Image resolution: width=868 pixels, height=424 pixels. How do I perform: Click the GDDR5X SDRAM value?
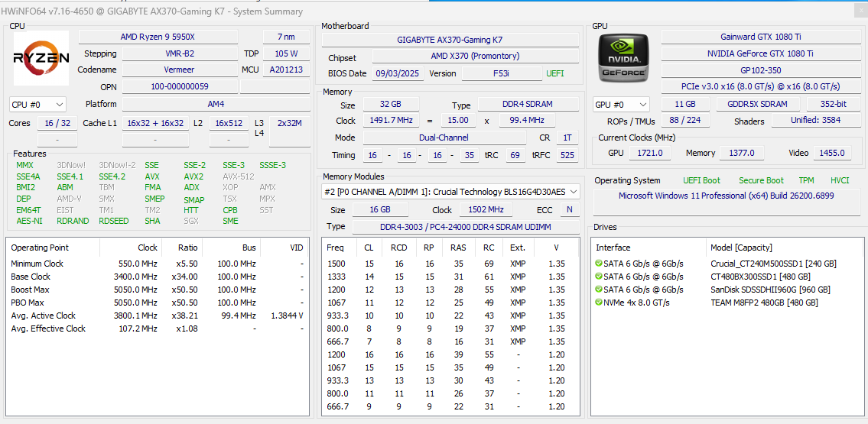click(759, 105)
